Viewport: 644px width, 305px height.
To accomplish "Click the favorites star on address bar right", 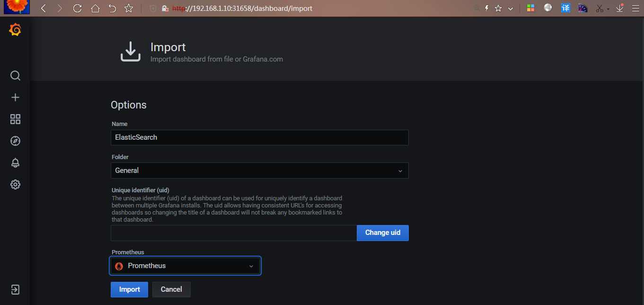I will pos(498,8).
